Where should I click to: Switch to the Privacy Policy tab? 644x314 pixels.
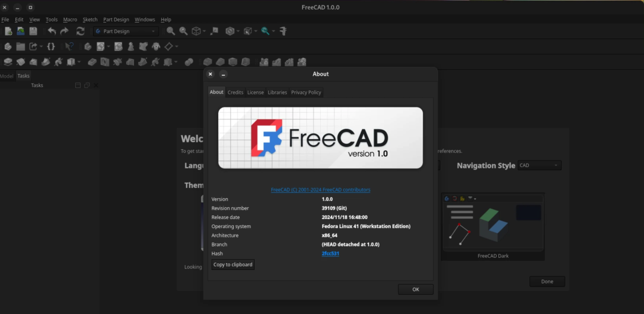pos(306,93)
